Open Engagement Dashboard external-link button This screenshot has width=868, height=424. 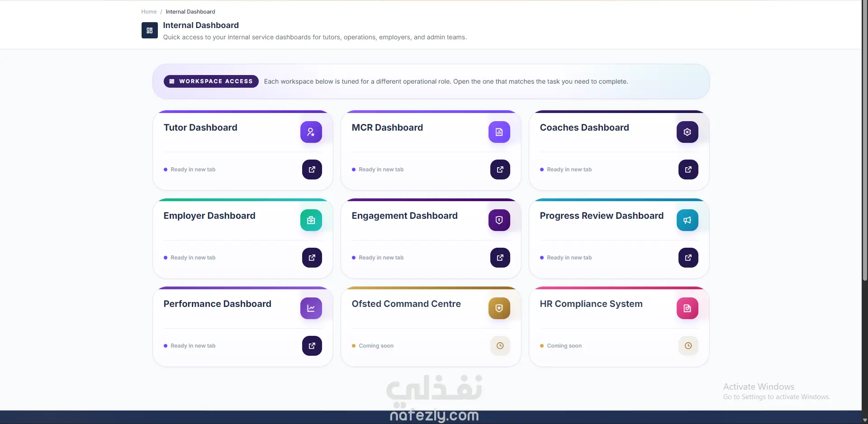click(500, 258)
